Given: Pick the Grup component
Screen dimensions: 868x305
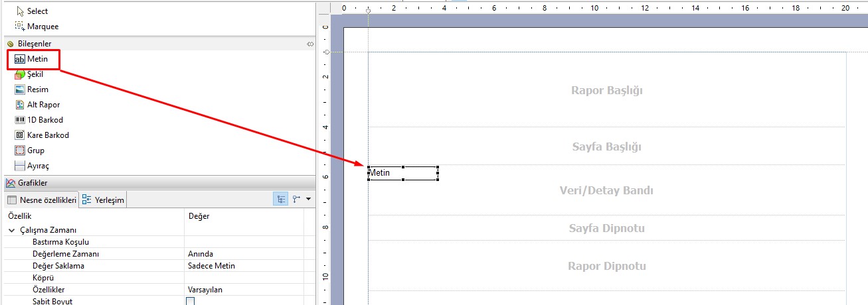Looking at the screenshot, I should click(x=30, y=151).
